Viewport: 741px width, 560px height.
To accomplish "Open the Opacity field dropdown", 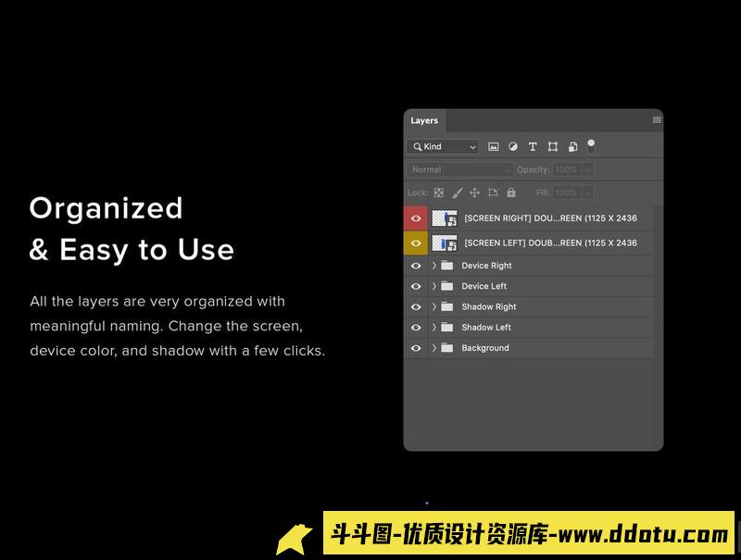I will [587, 169].
